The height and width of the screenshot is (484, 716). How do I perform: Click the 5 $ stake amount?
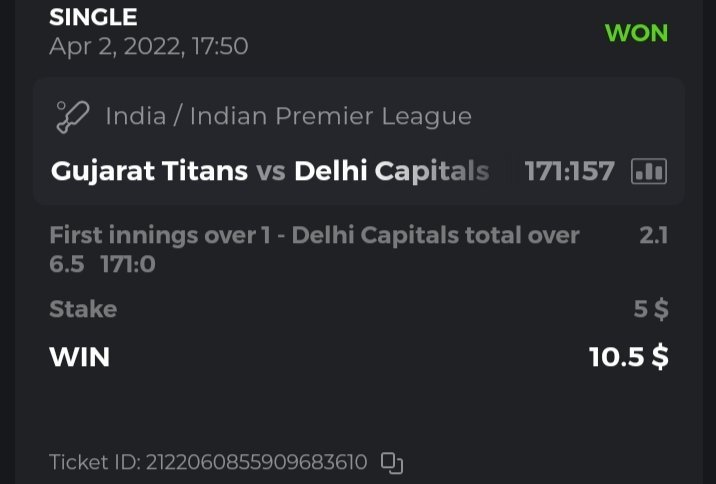click(x=651, y=309)
